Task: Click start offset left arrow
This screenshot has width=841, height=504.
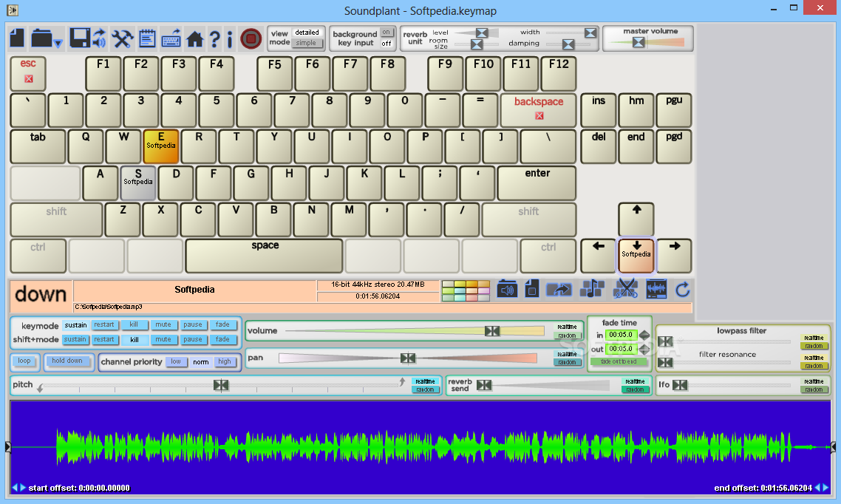Action: (x=15, y=488)
